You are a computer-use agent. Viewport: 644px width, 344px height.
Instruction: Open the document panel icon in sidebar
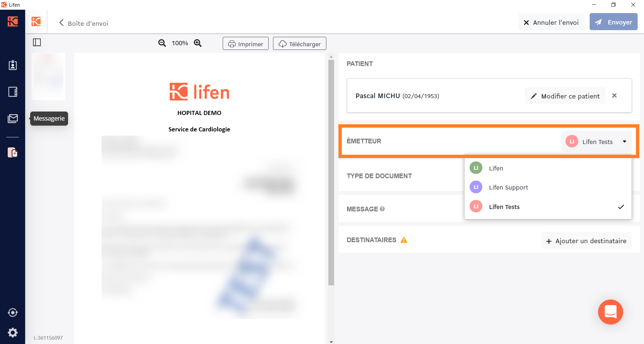coord(13,92)
